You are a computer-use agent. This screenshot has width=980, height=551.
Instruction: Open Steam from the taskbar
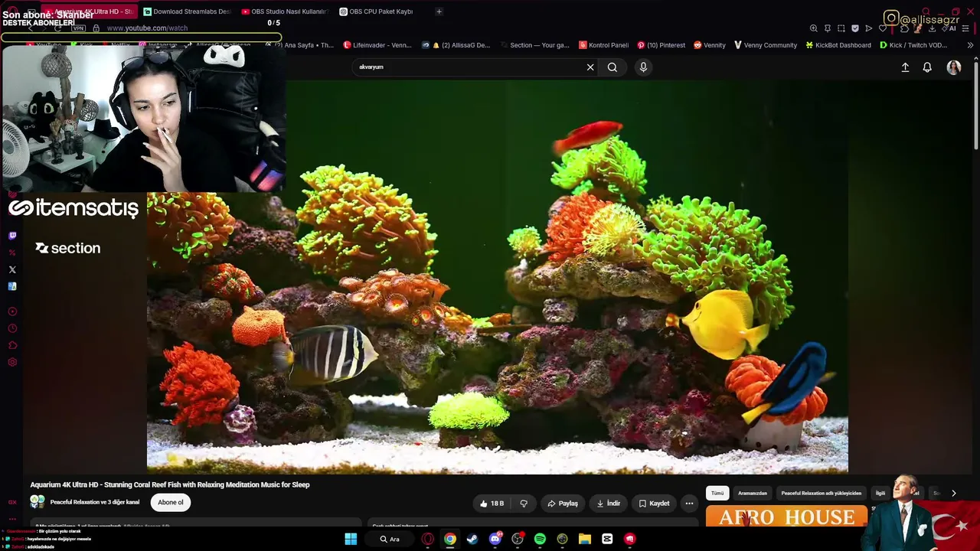pos(472,539)
